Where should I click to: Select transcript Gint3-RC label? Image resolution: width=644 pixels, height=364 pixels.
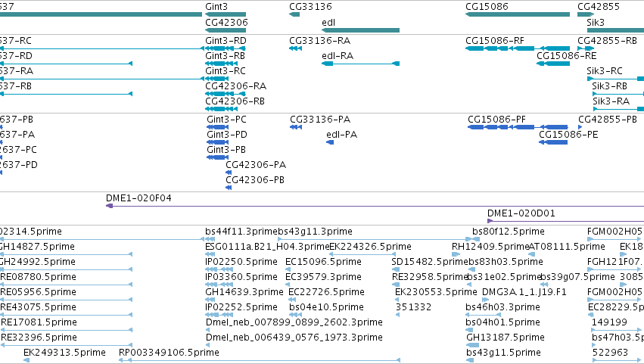coord(226,71)
